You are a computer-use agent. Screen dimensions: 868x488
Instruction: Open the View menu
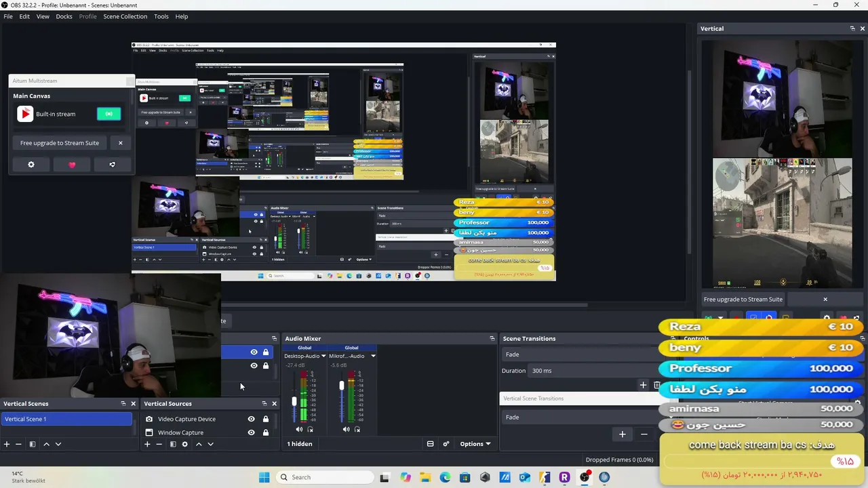click(x=43, y=16)
